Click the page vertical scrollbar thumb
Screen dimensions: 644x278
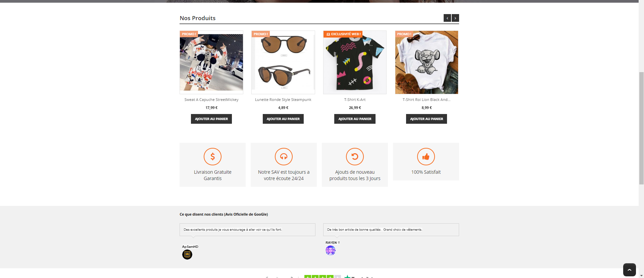(x=641, y=128)
